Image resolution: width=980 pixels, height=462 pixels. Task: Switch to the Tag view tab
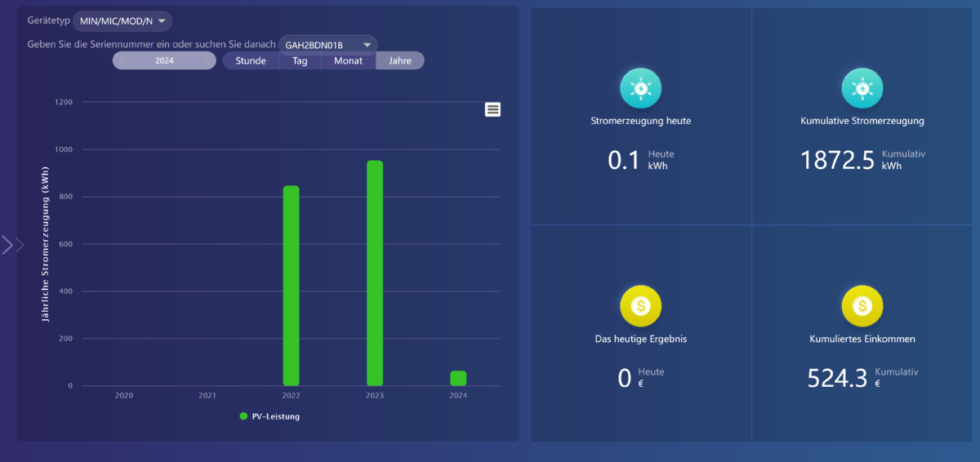300,60
